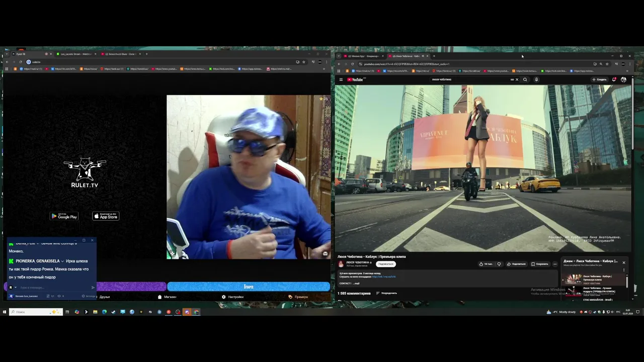
Task: Like the Люся Чеботина video
Action: (486, 264)
